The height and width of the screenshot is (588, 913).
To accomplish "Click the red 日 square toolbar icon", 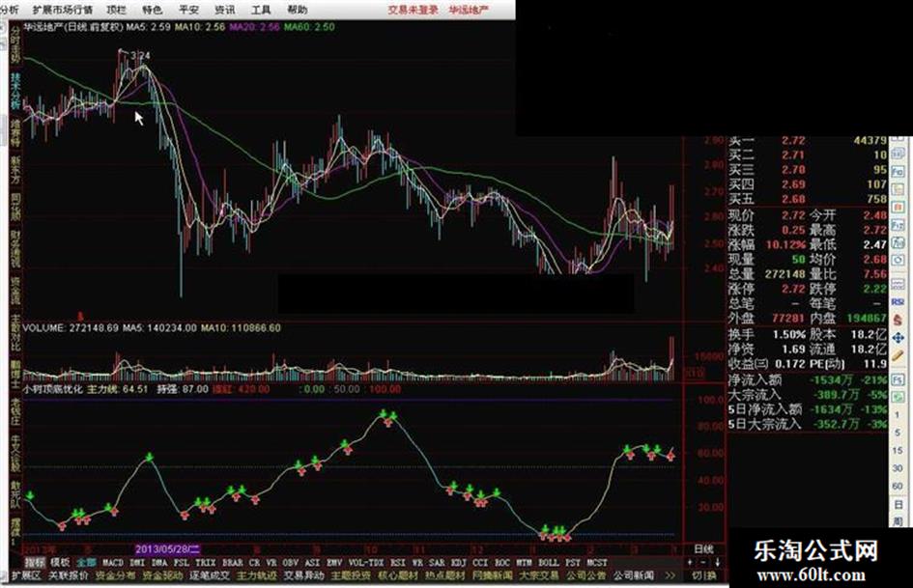I will (x=898, y=206).
